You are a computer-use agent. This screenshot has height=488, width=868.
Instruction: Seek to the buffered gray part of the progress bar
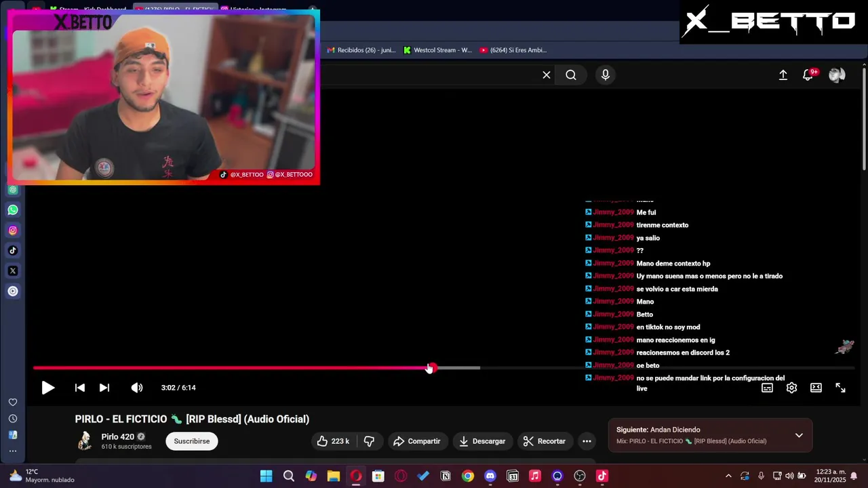point(458,368)
